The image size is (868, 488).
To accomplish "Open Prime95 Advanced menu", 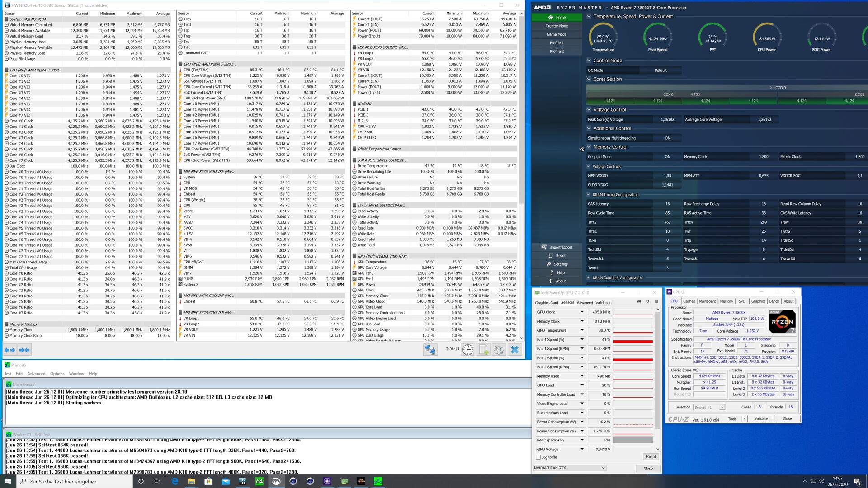I will coord(36,374).
